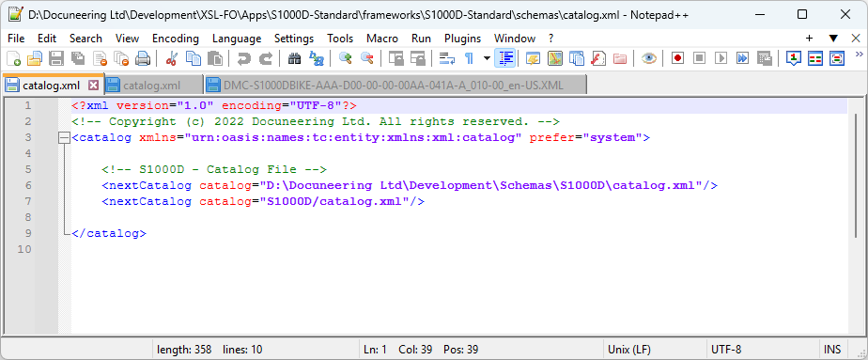868x360 pixels.
Task: Open the ? help menu
Action: click(x=550, y=39)
